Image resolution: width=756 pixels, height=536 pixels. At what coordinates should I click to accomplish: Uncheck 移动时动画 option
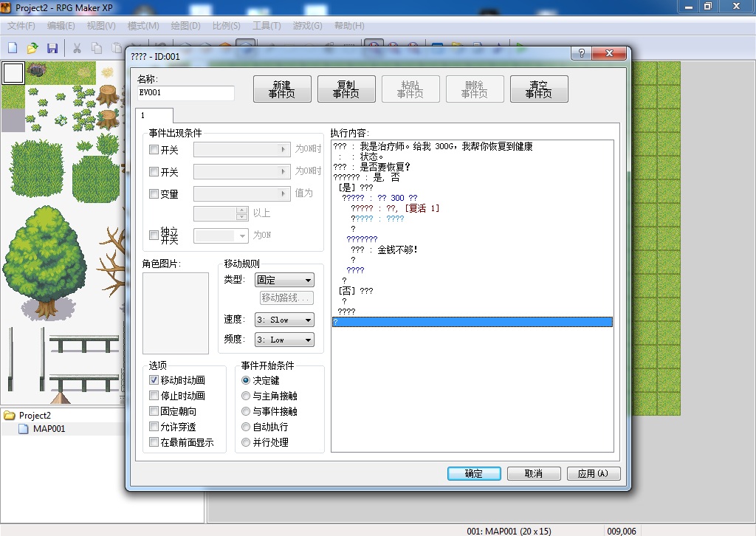(x=154, y=379)
